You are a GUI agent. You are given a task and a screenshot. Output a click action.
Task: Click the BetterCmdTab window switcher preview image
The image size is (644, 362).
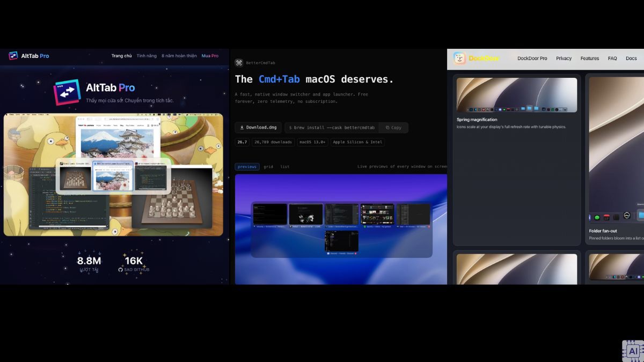pyautogui.click(x=341, y=230)
